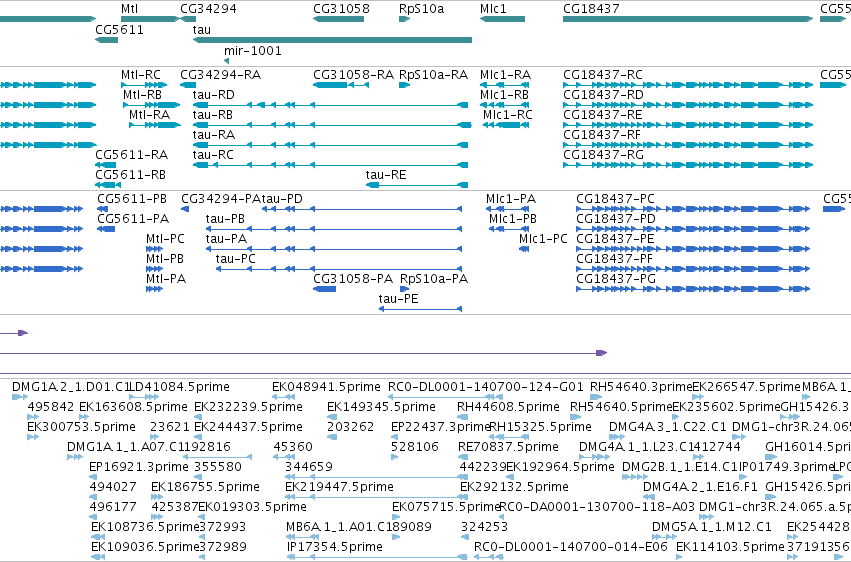Click the RpS10a-RA transcript label
Viewport: 851px width, 562px height.
(433, 74)
